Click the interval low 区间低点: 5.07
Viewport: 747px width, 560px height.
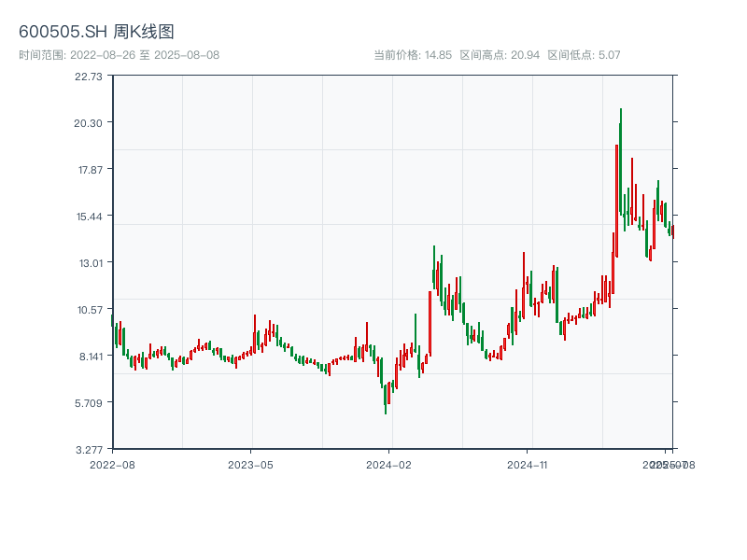click(x=585, y=55)
